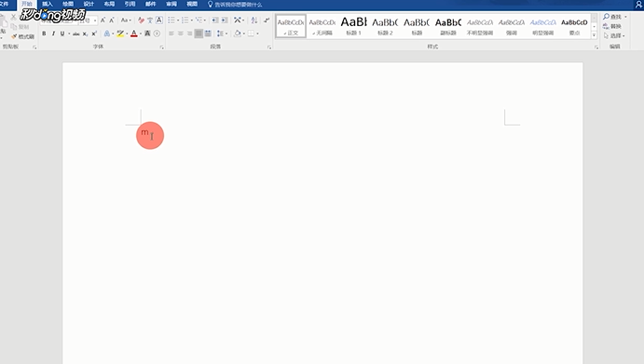644x364 pixels.
Task: Increase the paragraph indent
Action: click(x=225, y=20)
